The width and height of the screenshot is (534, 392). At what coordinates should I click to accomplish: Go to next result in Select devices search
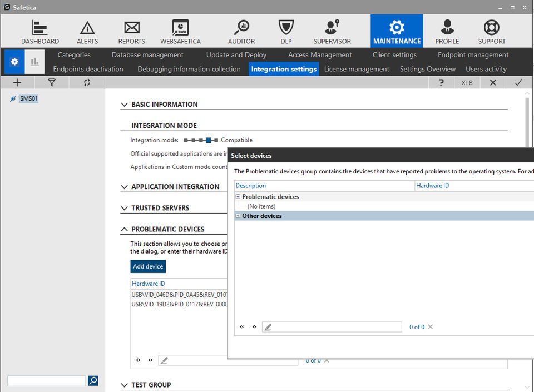pos(254,327)
